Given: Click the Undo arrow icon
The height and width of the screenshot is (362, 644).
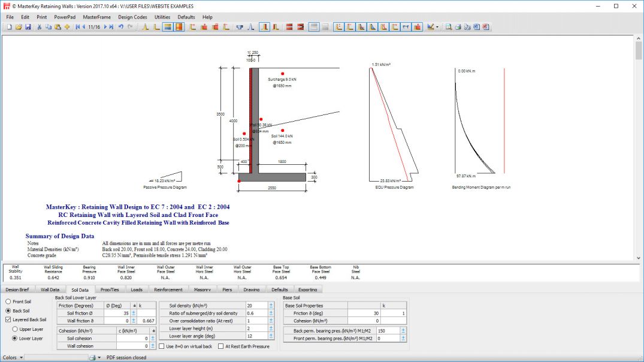Looking at the screenshot, I should [x=121, y=27].
